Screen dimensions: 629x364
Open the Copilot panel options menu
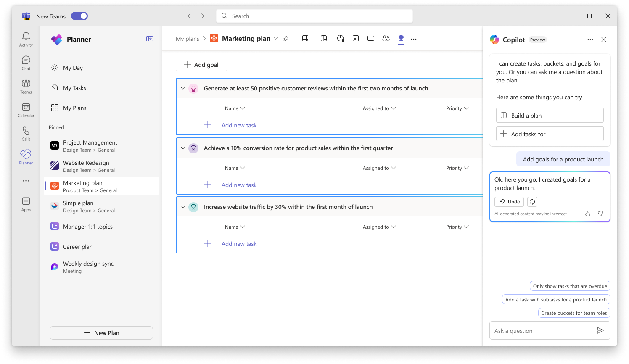click(x=590, y=39)
